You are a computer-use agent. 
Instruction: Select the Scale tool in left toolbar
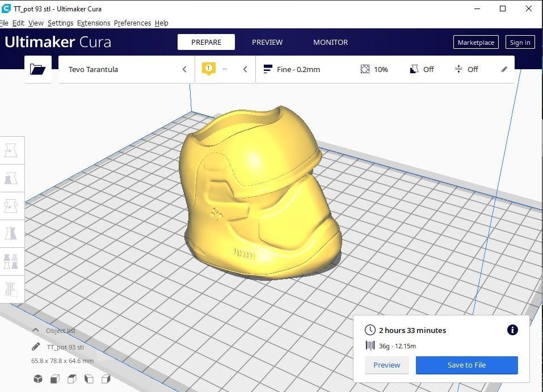coord(11,178)
